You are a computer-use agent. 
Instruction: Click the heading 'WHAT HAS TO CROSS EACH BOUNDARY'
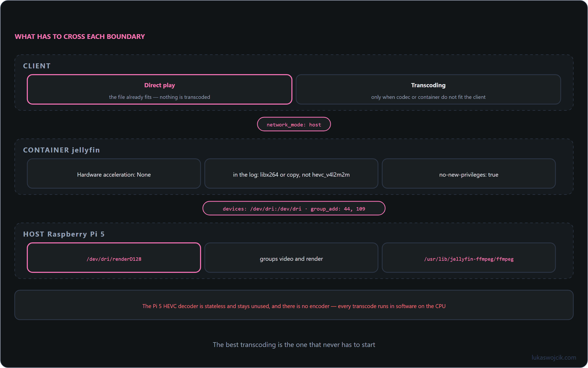(80, 37)
